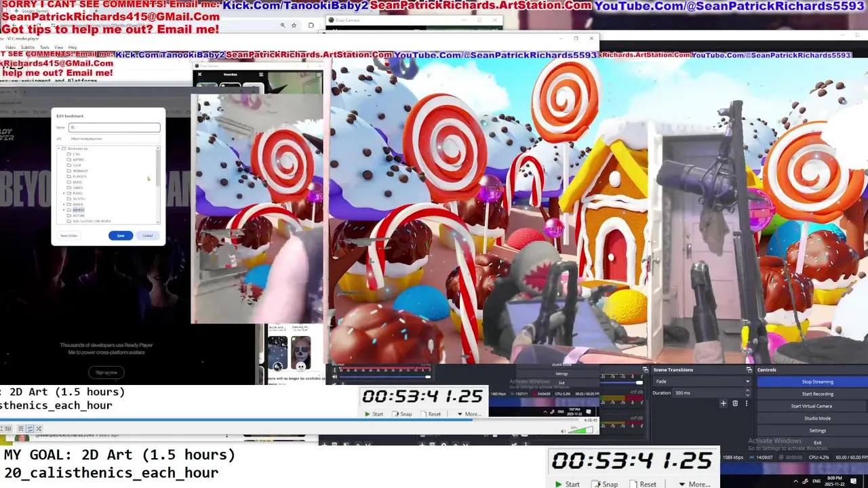The width and height of the screenshot is (868, 488).
Task: Open the Fade transition dropdown
Action: point(702,381)
